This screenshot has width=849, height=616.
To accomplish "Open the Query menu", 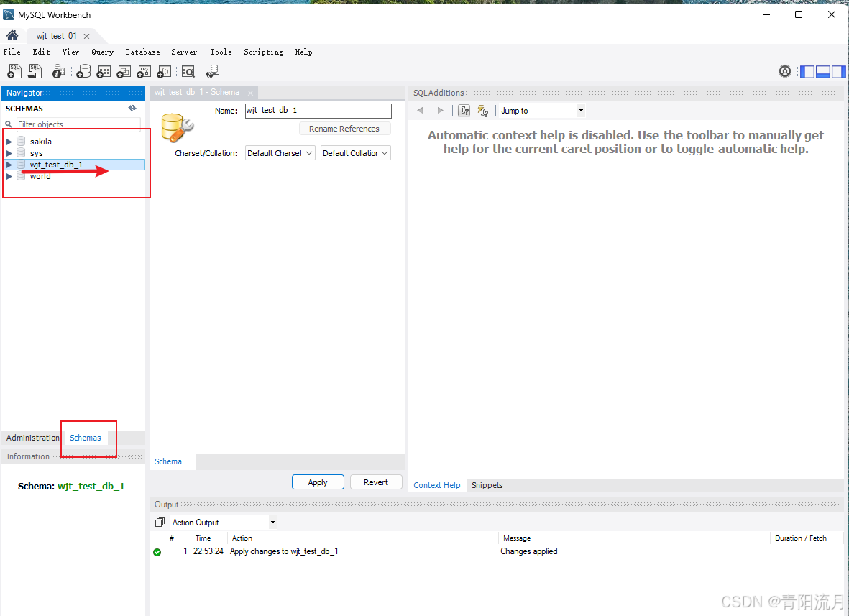I will click(x=102, y=52).
